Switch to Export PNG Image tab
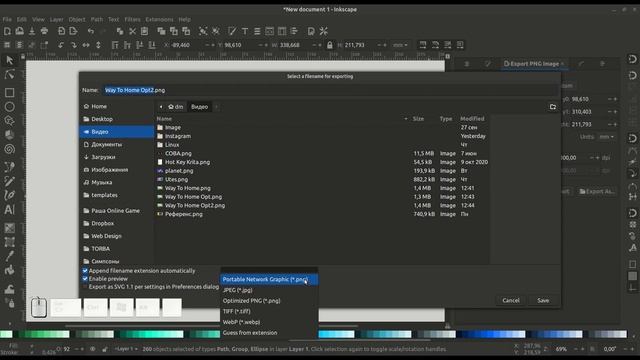 tap(533, 64)
